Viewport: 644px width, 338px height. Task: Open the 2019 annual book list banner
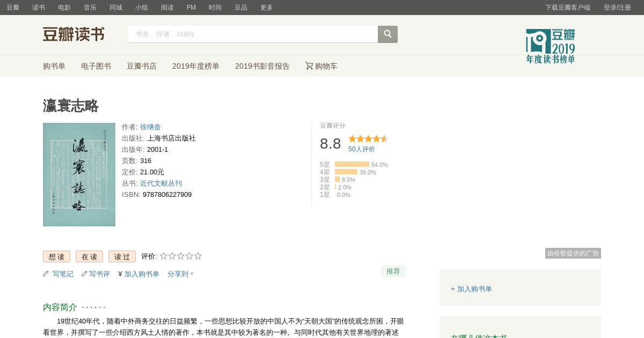551,46
